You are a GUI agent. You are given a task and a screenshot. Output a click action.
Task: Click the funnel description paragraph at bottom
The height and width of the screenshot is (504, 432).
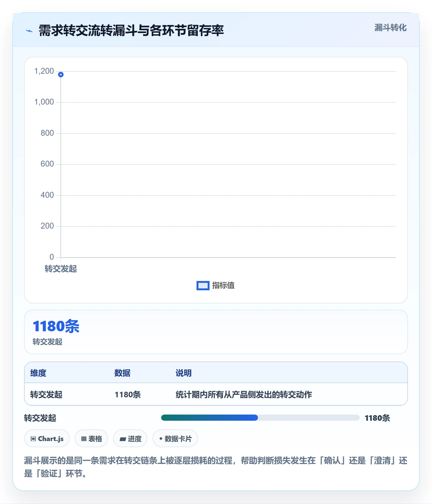pos(216,467)
